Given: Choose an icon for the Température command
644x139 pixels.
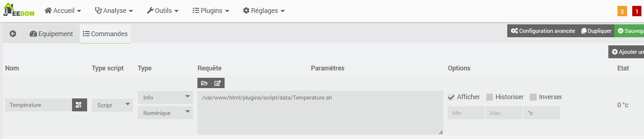Looking at the screenshot, I should (x=79, y=105).
